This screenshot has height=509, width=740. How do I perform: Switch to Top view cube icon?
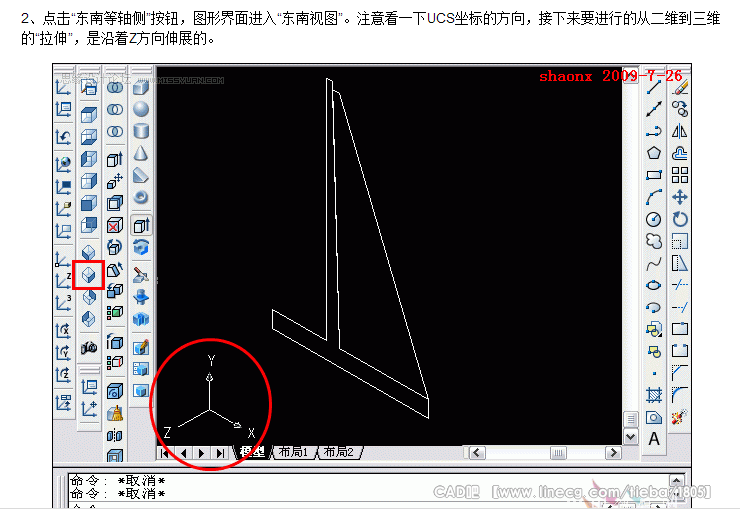tap(89, 115)
